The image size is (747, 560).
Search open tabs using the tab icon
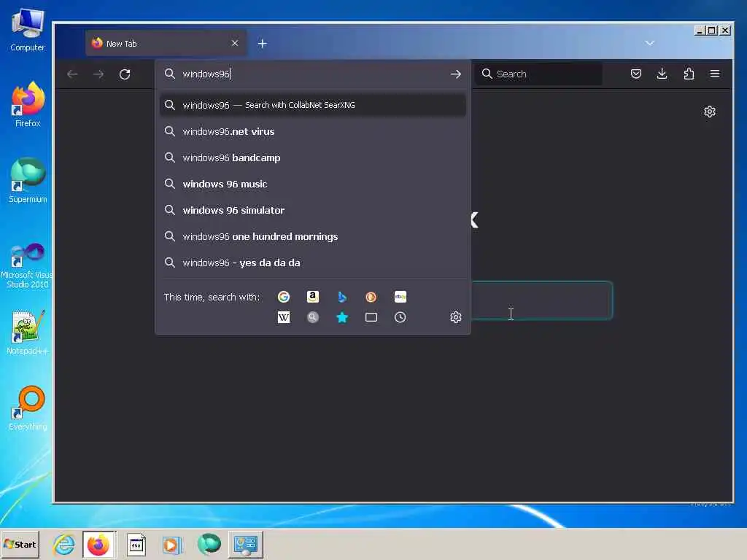(x=371, y=317)
